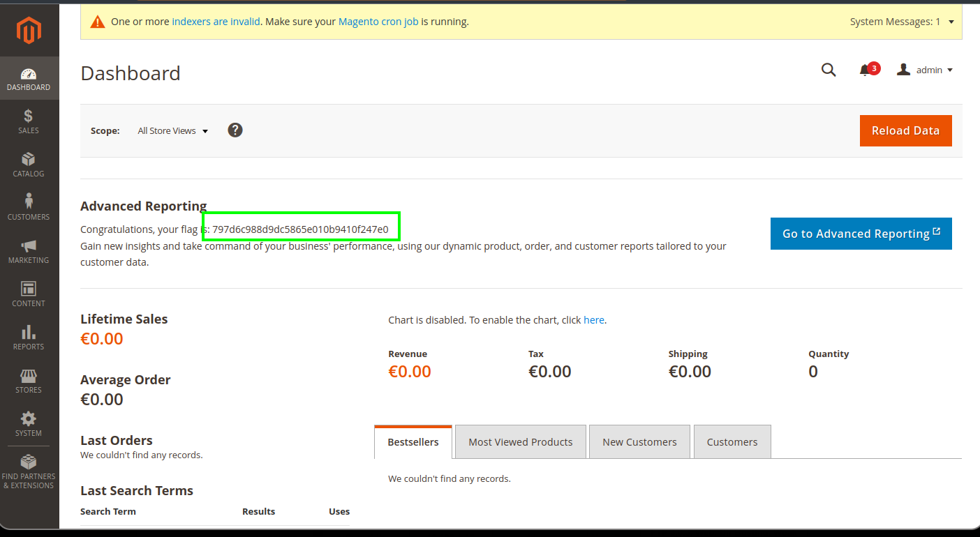Screen dimensions: 980x537
Task: Click Go to Advanced Reporting button
Action: [x=861, y=234]
